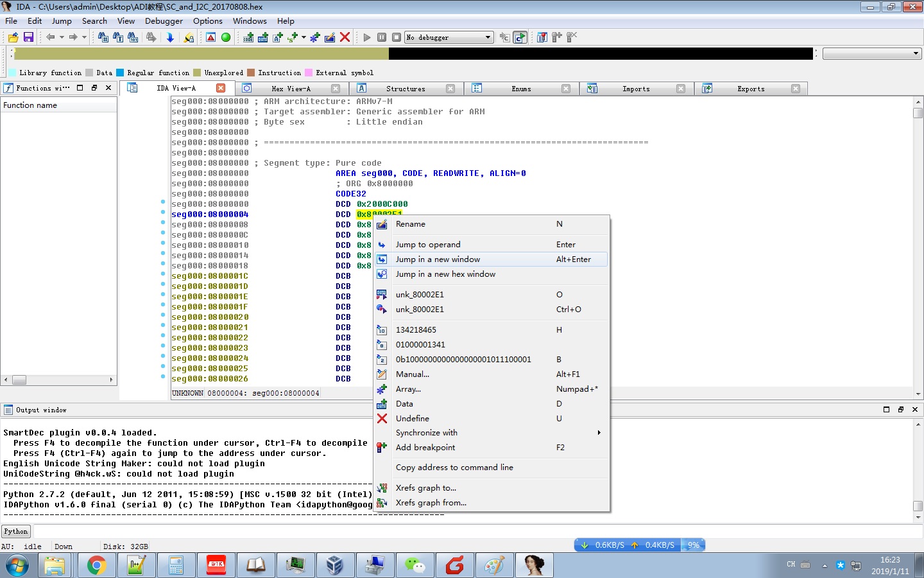Expand the back arrow history dropdown
This screenshot has width=924, height=578.
[x=62, y=37]
